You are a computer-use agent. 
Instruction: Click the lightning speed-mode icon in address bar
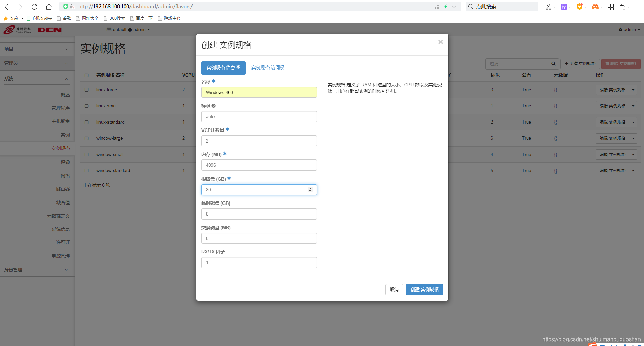coord(446,7)
